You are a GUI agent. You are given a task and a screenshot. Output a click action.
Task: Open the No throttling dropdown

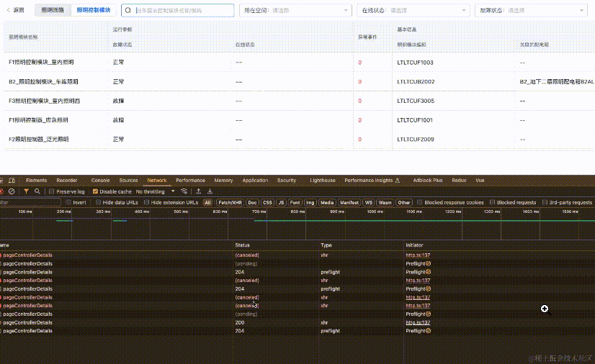point(153,191)
